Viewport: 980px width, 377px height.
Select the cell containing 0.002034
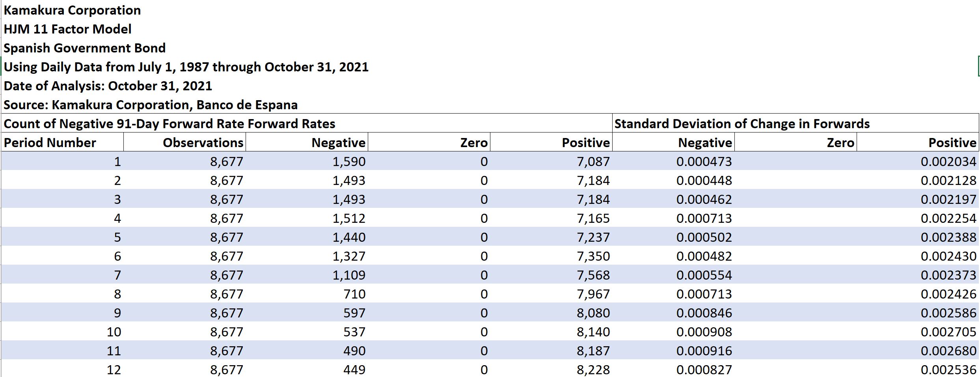point(918,161)
